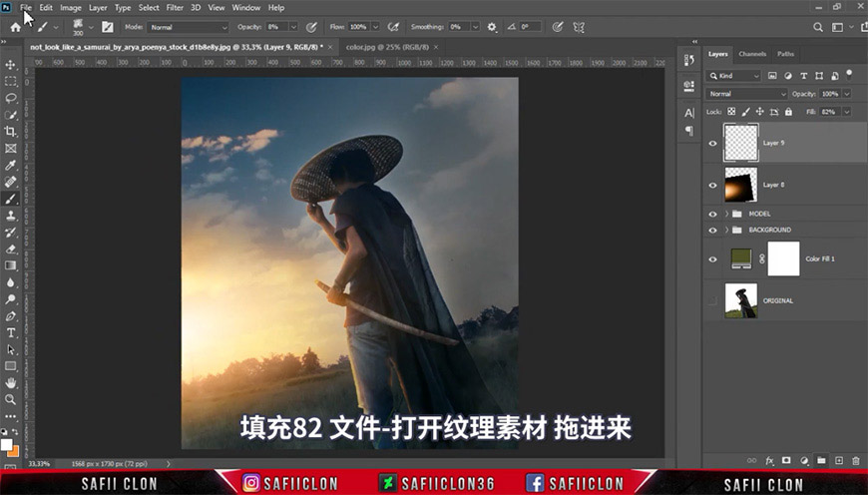Select the Rectangular Marquee tool
Screen dimensions: 868x495
(x=11, y=82)
